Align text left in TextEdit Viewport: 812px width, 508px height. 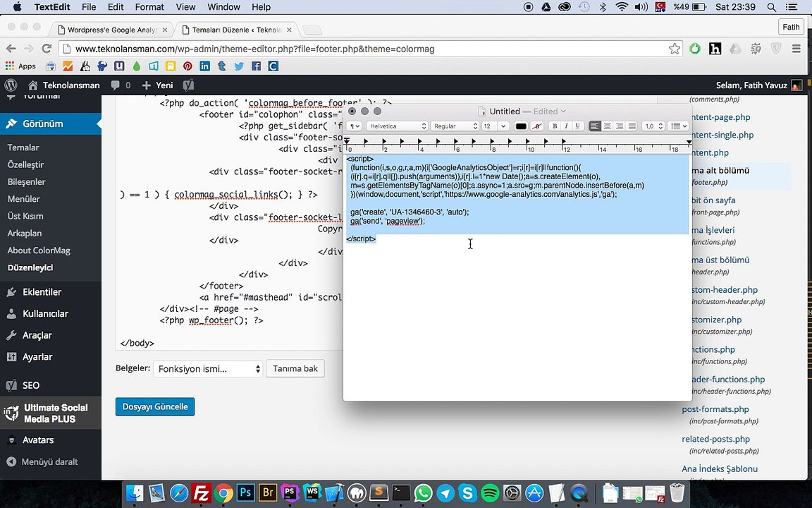[x=595, y=126]
